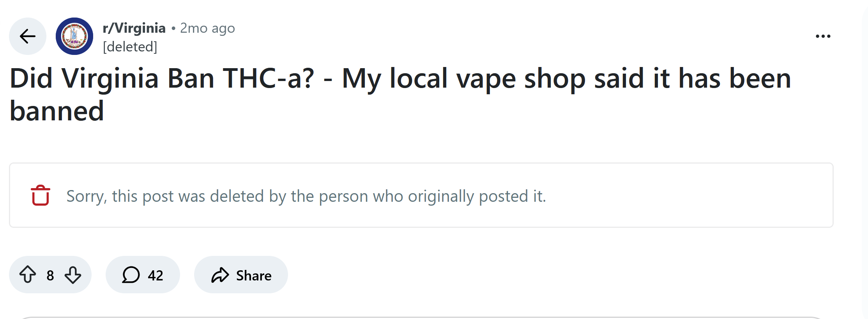The height and width of the screenshot is (319, 868).
Task: Click the blank right side of the deleted notice box
Action: point(702,195)
